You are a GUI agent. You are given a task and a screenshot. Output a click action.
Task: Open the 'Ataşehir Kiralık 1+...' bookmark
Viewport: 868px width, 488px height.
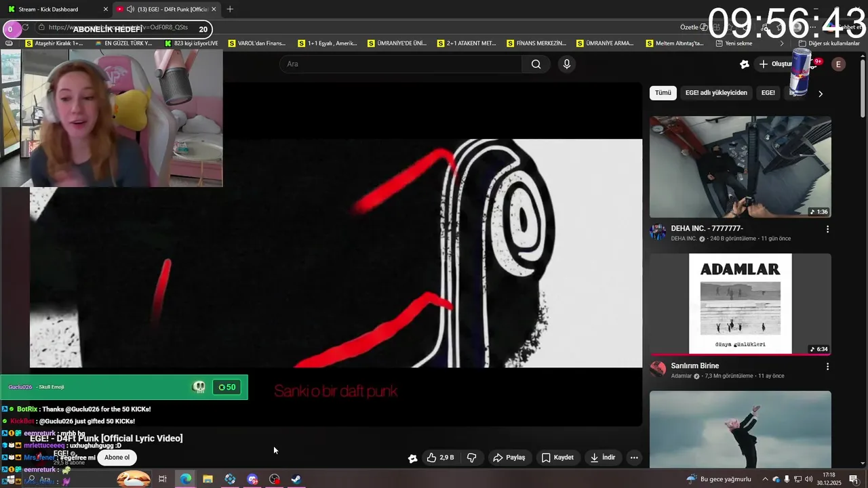pyautogui.click(x=54, y=43)
